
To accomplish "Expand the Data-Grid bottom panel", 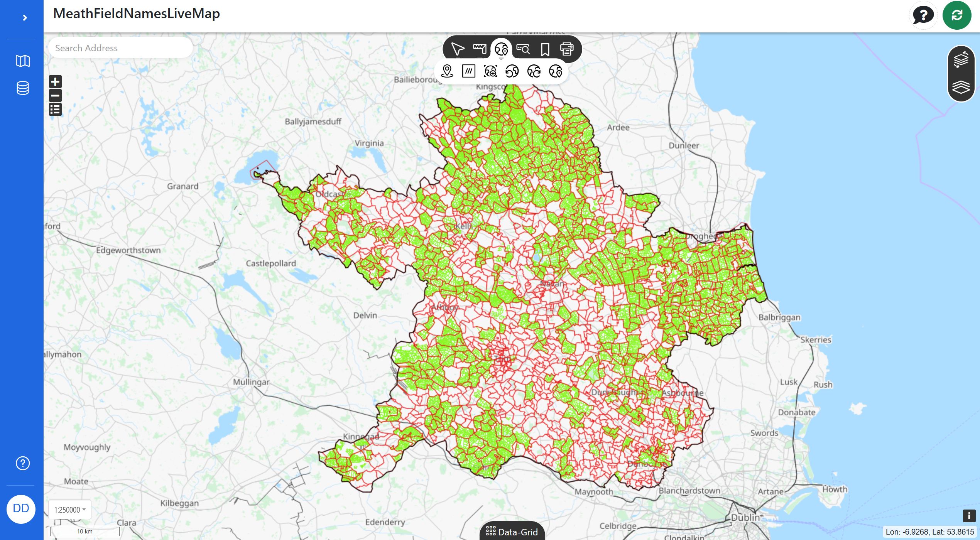I will pyautogui.click(x=512, y=532).
